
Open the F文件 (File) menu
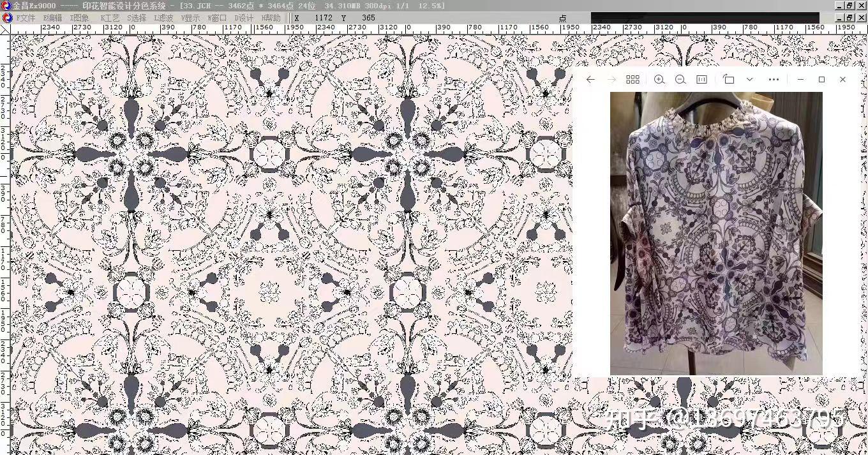pos(26,18)
